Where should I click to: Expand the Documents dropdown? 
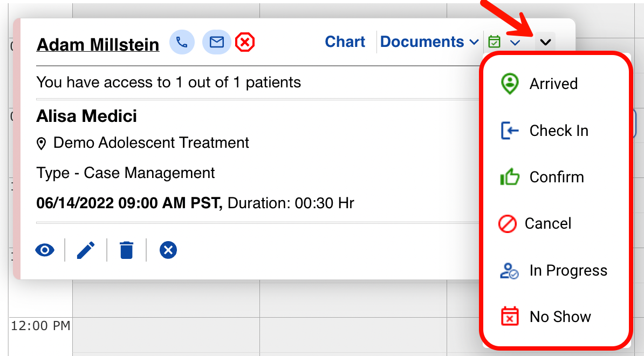(429, 42)
